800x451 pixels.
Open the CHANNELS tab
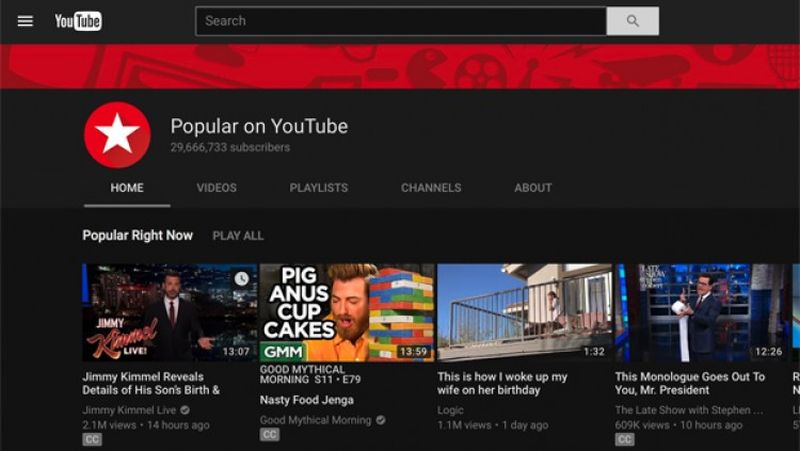[x=431, y=188]
